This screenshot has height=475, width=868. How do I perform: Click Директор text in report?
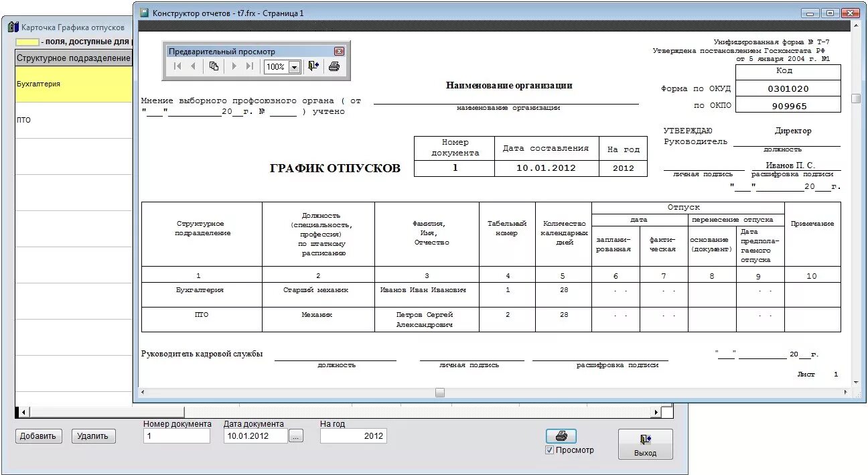coord(793,131)
